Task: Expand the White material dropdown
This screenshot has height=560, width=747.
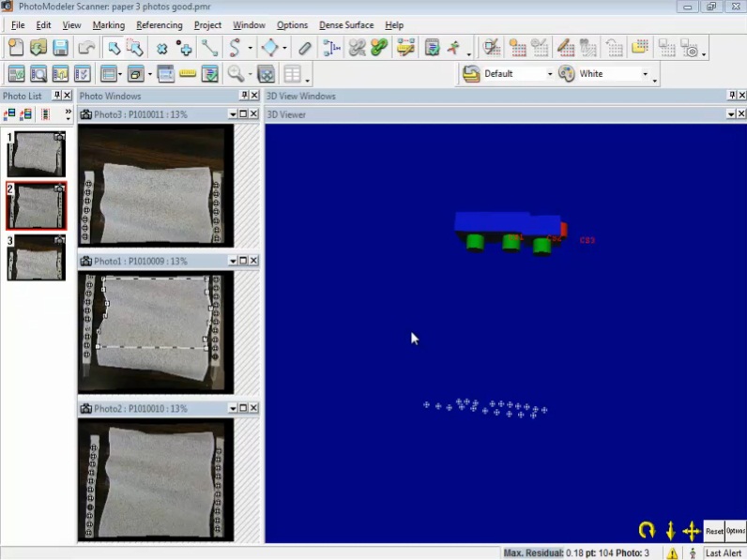Action: [645, 74]
